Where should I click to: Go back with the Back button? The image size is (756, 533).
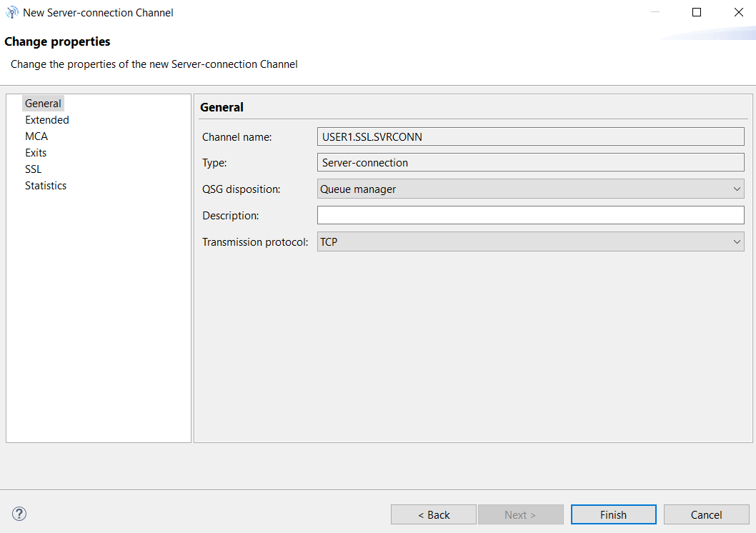click(x=434, y=514)
